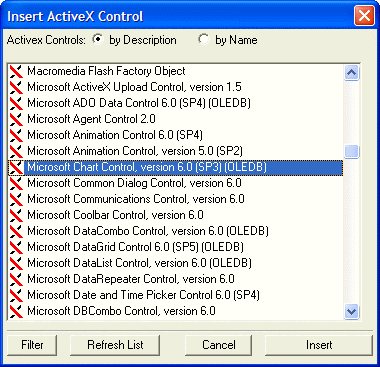
Task: Click the icon beside Microsoft ActiveX Upload Control
Action: click(x=16, y=87)
